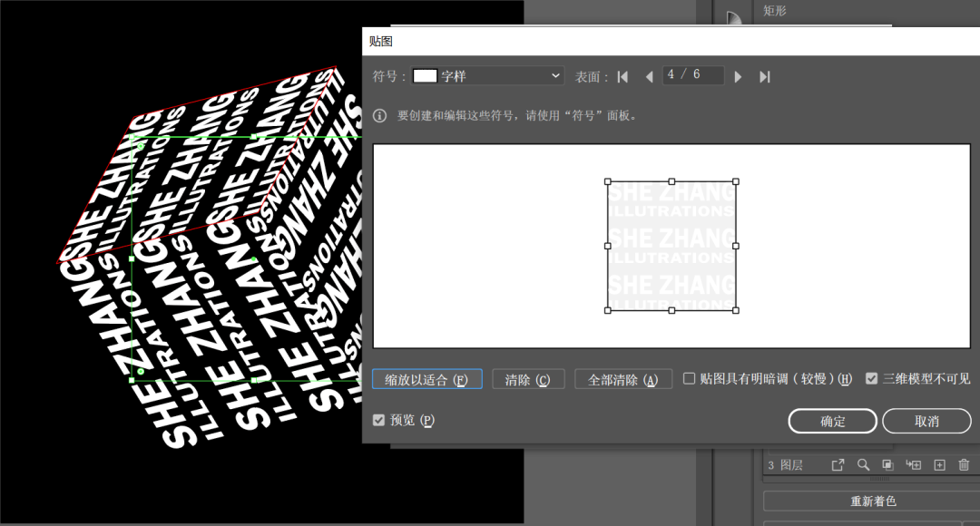Click the create new sublayer icon
Image resolution: width=980 pixels, height=526 pixels.
pyautogui.click(x=914, y=465)
